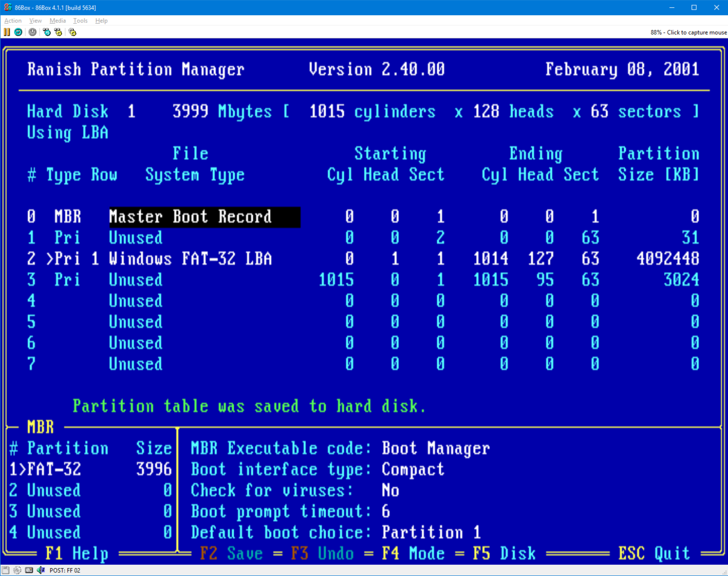Click the "1>FAT-32" MBR partition entry
Viewport: 728px width, 576px height.
click(x=45, y=469)
